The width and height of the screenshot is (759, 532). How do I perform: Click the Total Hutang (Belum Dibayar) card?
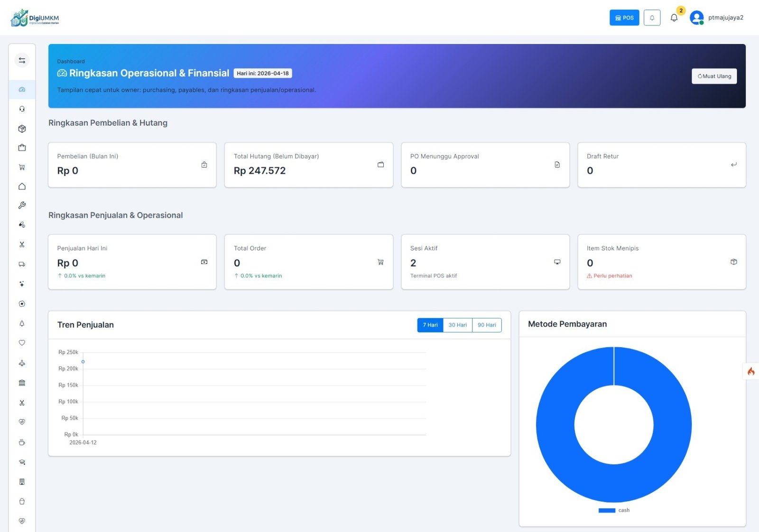[308, 165]
